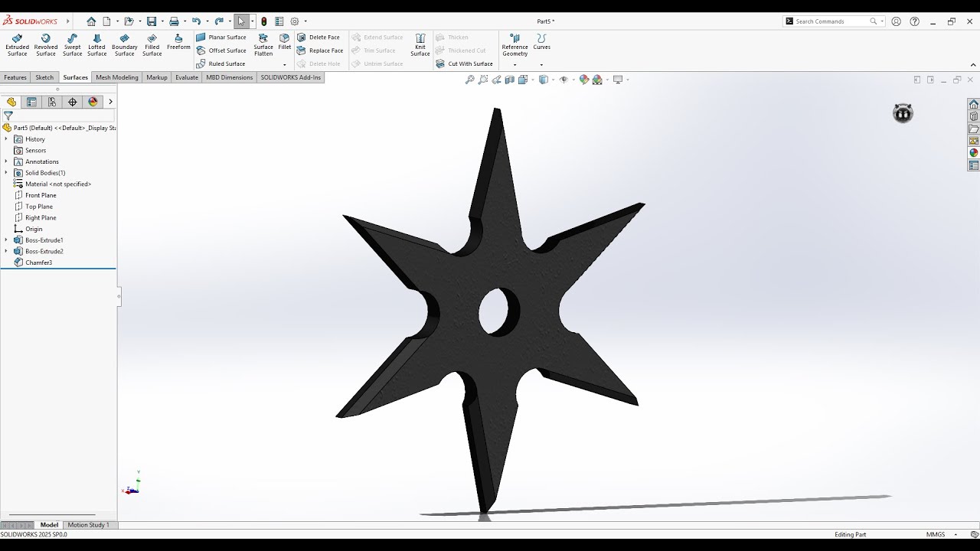
Task: Switch to the Features tab
Action: [15, 77]
